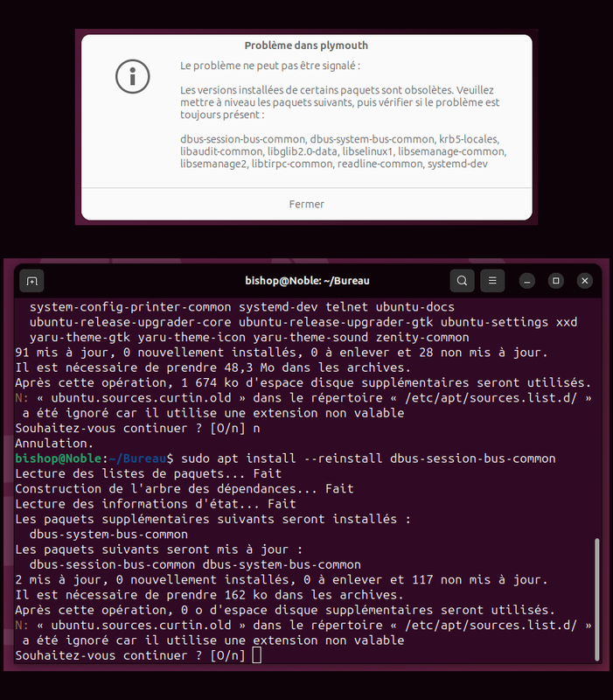Click the terminal cursor after the [O/n] prompt
This screenshot has height=700, width=613.
256,655
